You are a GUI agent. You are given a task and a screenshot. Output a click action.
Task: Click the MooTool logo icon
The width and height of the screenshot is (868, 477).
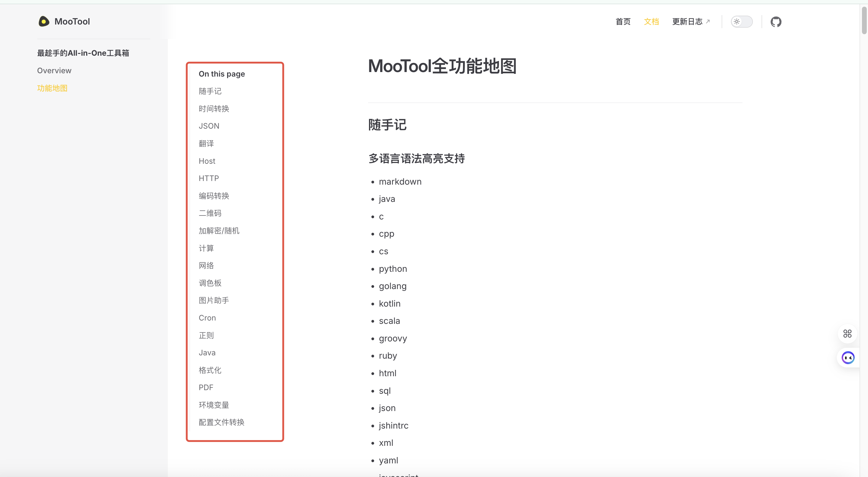pos(44,21)
